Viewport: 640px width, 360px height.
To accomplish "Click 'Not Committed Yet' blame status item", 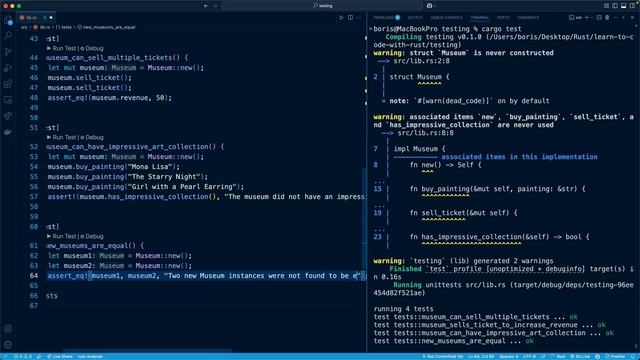I will [443, 356].
